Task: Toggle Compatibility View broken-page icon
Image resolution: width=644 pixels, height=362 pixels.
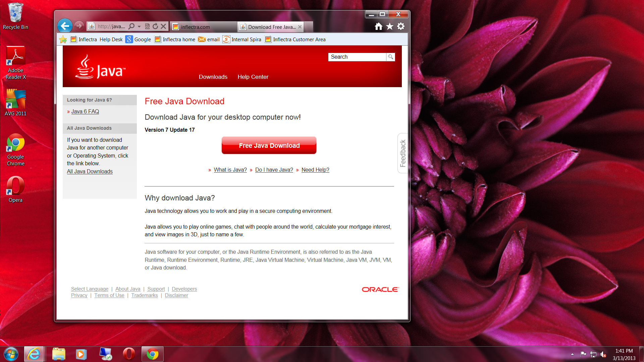Action: pos(147,26)
